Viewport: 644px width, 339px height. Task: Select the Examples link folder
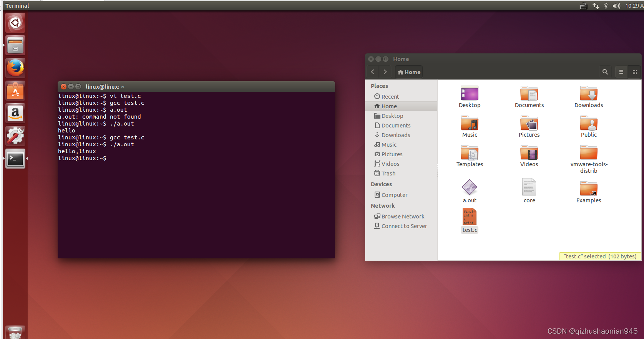[x=589, y=188]
